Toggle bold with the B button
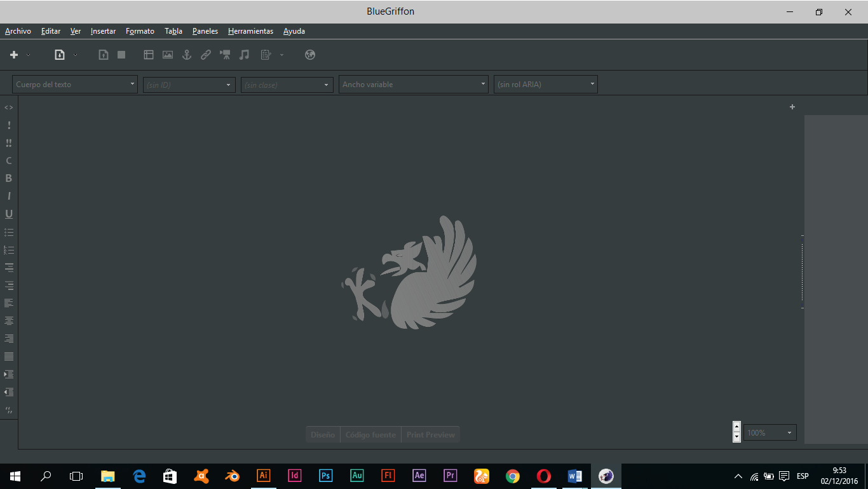Screen dimensions: 868x489 point(9,179)
